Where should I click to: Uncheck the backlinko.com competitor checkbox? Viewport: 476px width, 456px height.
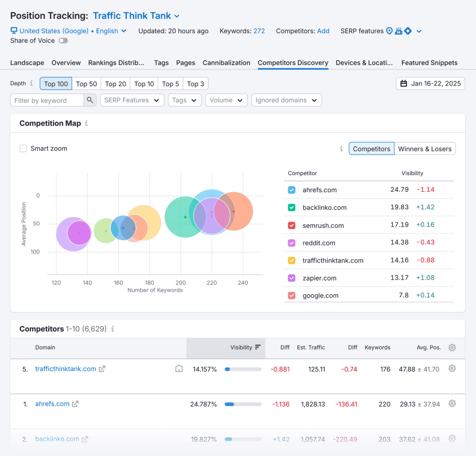click(x=291, y=208)
